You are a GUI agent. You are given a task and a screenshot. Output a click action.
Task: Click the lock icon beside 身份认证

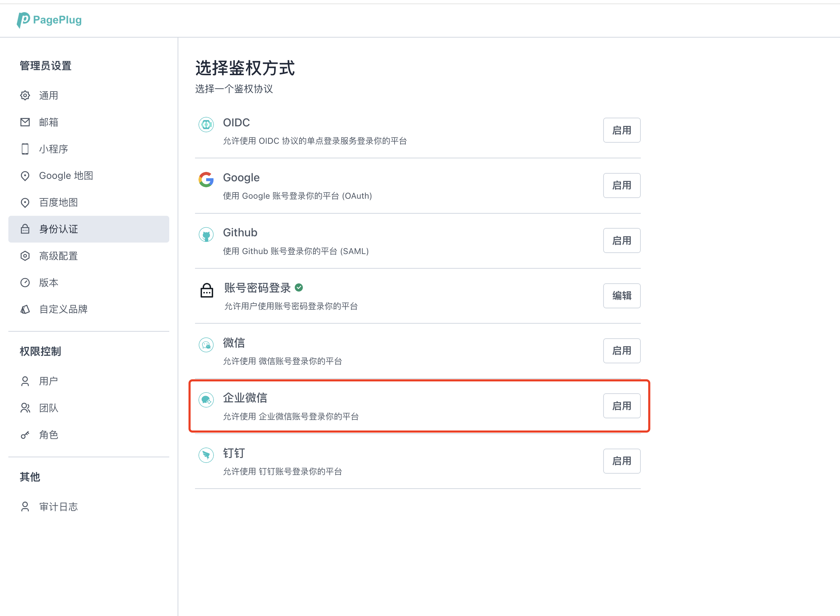pyautogui.click(x=25, y=229)
